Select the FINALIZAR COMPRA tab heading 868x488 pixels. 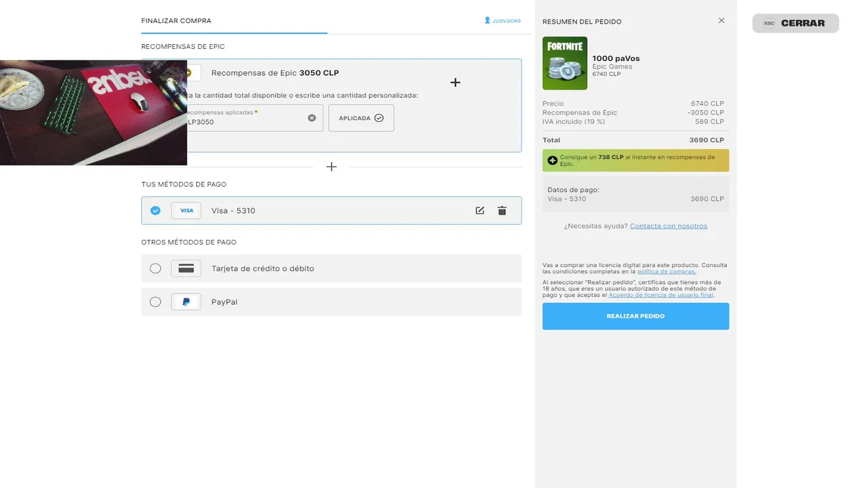pos(176,21)
